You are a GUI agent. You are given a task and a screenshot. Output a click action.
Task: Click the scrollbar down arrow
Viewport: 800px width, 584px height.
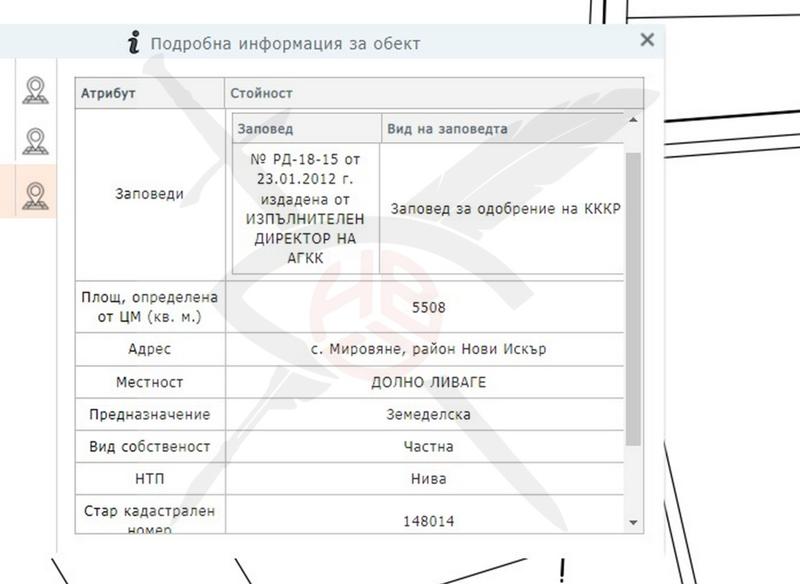coord(632,524)
